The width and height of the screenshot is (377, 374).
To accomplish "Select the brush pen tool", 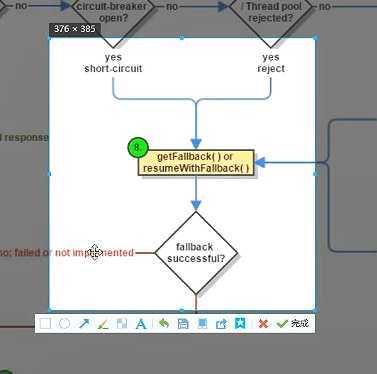I will (x=103, y=324).
